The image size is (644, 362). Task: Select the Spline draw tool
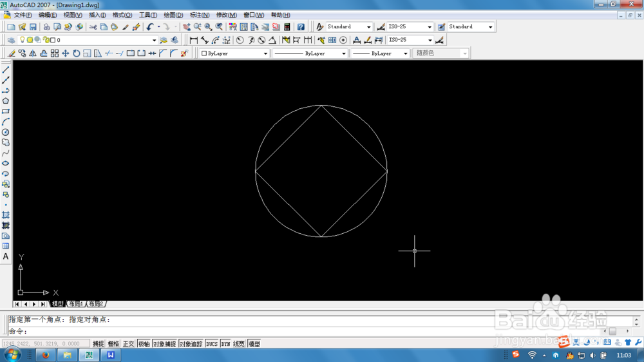pos(5,153)
